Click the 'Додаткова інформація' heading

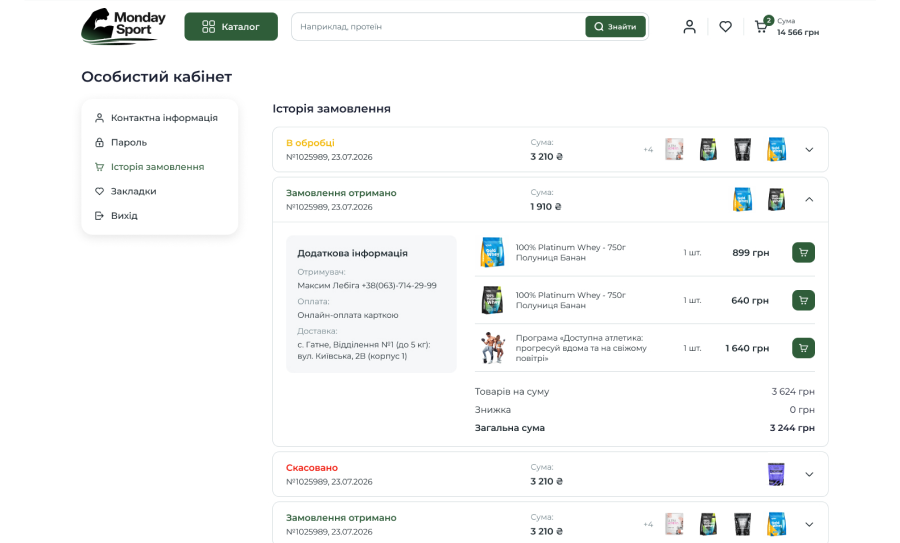[x=352, y=253]
